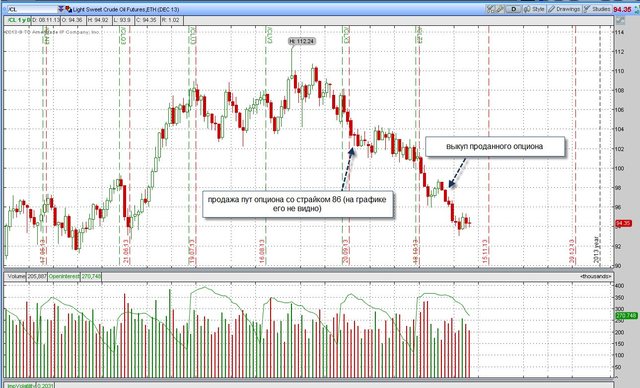Click the '270,748' open interest value
Viewport: 640px width, 388px height.
91,276
